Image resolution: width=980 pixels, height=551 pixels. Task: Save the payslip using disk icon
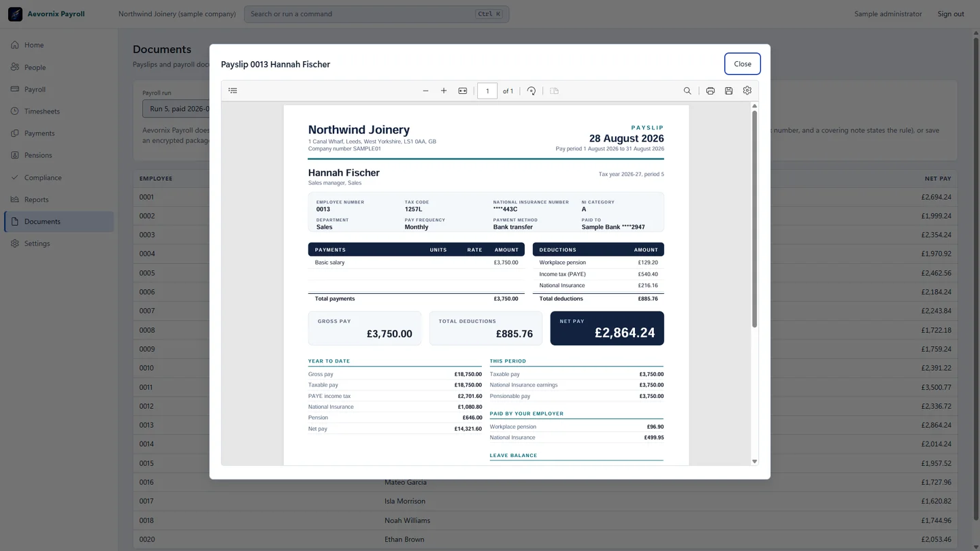click(x=729, y=90)
